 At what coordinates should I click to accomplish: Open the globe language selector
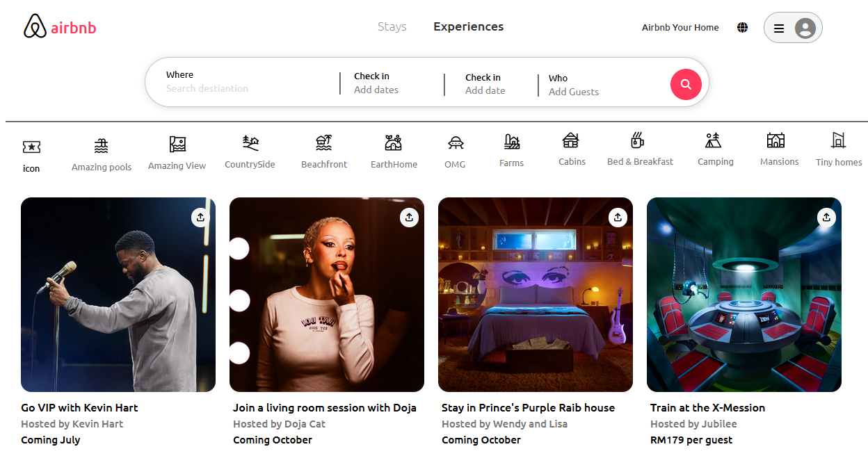[x=742, y=28]
